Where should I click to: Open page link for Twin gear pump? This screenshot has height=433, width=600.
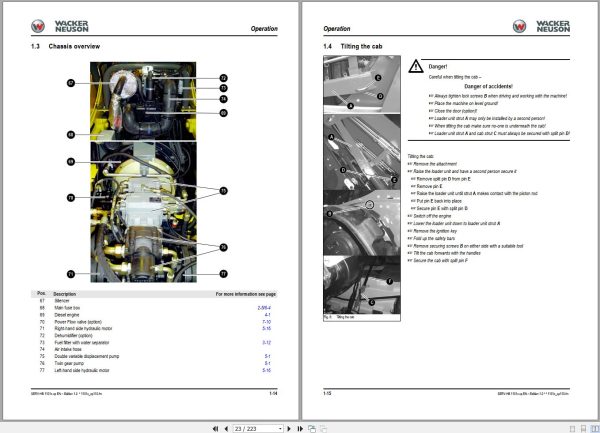tap(267, 363)
